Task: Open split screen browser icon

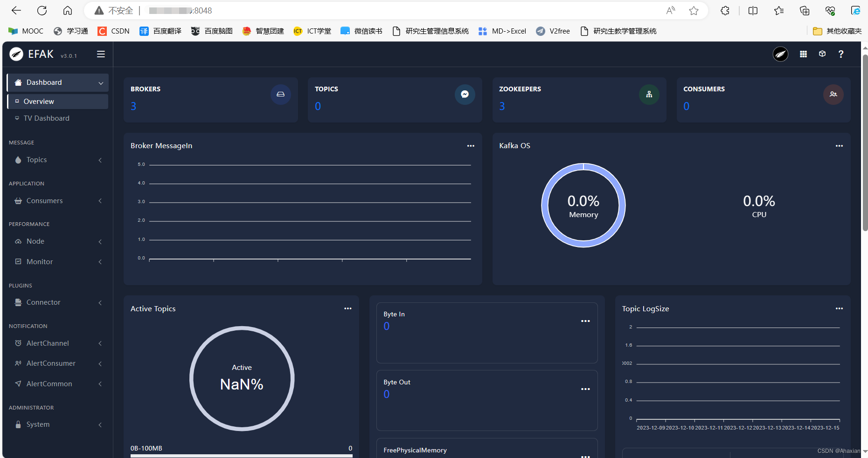Action: 753,11
